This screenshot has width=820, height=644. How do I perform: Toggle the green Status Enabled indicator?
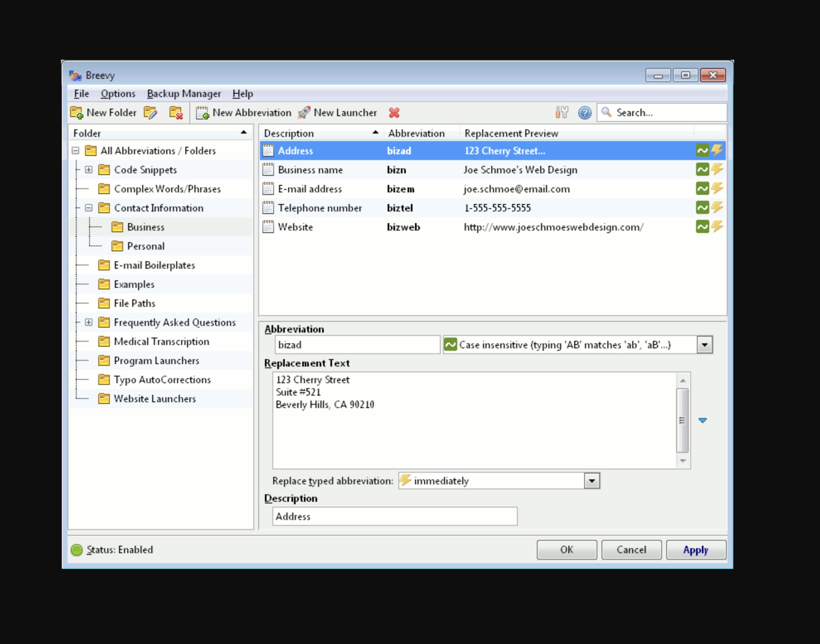pos(77,550)
